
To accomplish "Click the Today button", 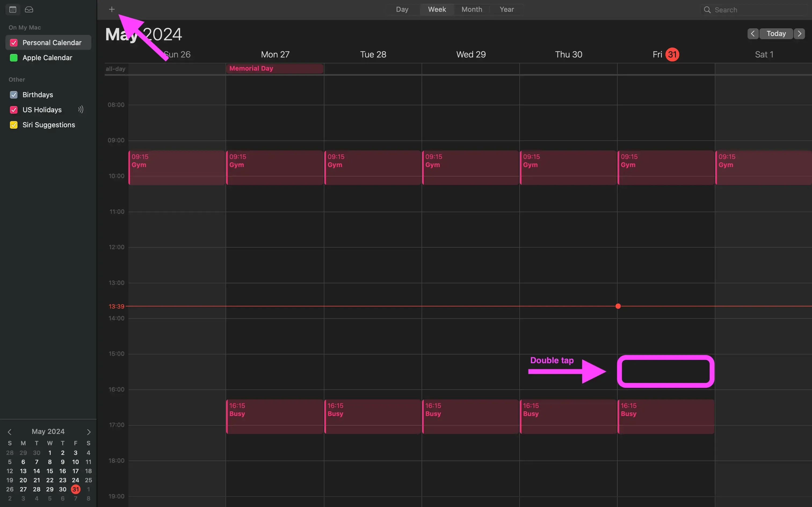I will click(776, 34).
